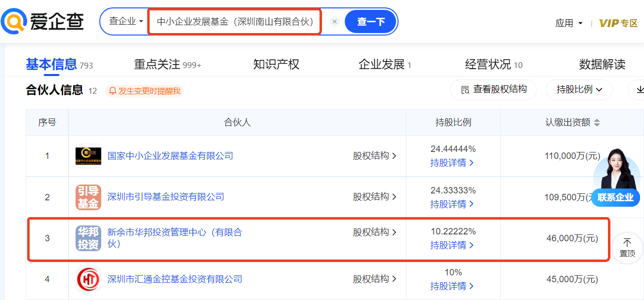
Task: Sort by 认缴出资额 column arrows
Action: click(597, 123)
